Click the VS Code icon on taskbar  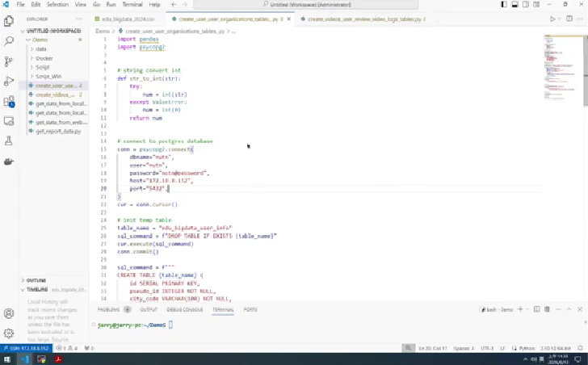24,359
